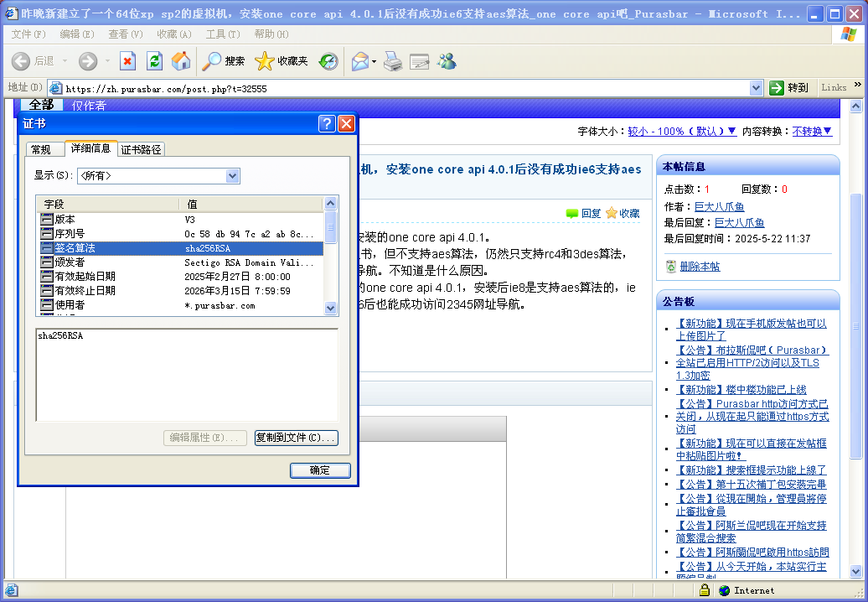Select the 有效终止日期 field row
Image resolution: width=868 pixels, height=602 pixels.
tap(180, 291)
